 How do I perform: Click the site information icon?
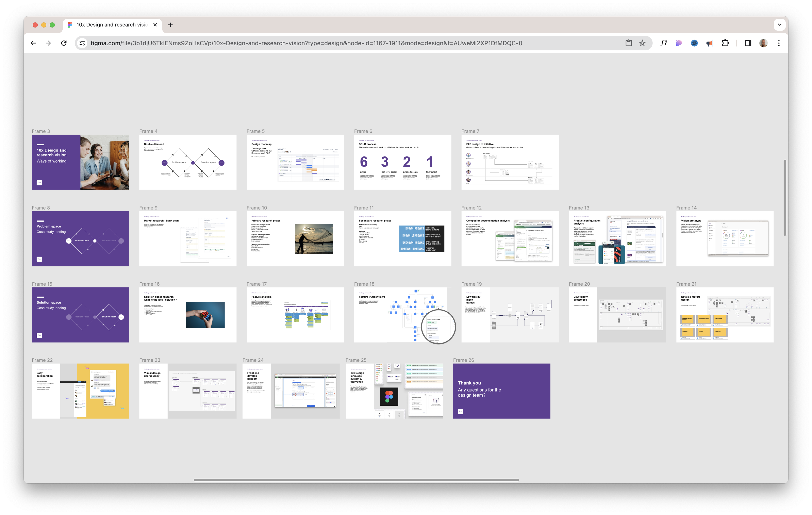coord(82,43)
